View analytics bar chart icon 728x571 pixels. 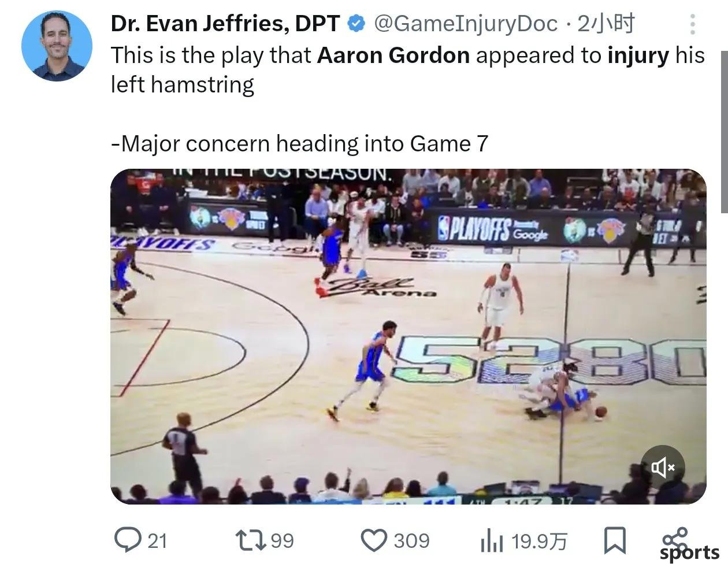pyautogui.click(x=492, y=542)
